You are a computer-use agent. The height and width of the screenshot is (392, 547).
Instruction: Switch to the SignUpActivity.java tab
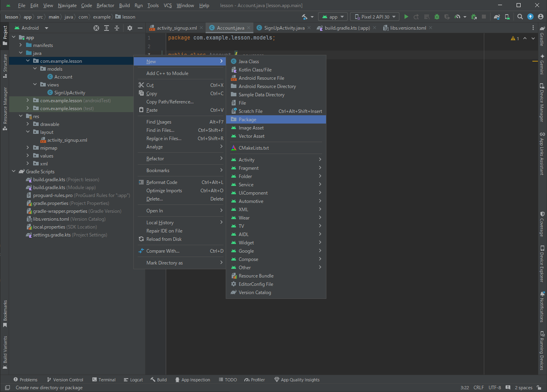click(284, 28)
